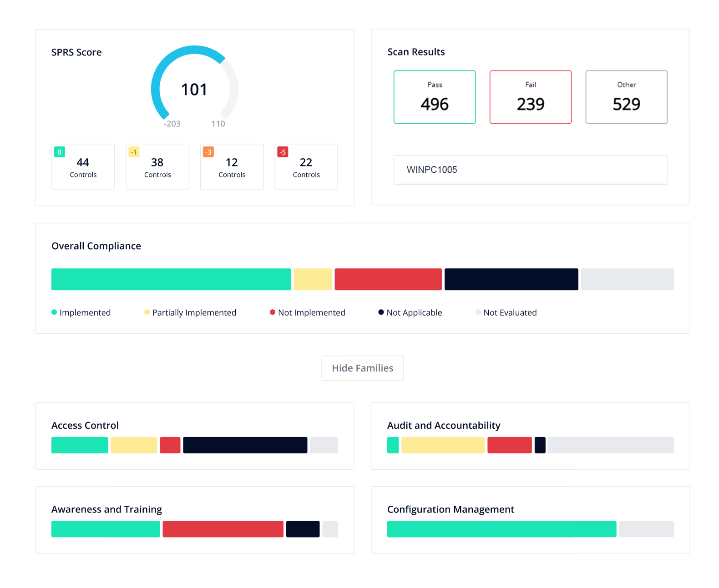
Task: Select the 12 Controls card
Action: 232,167
